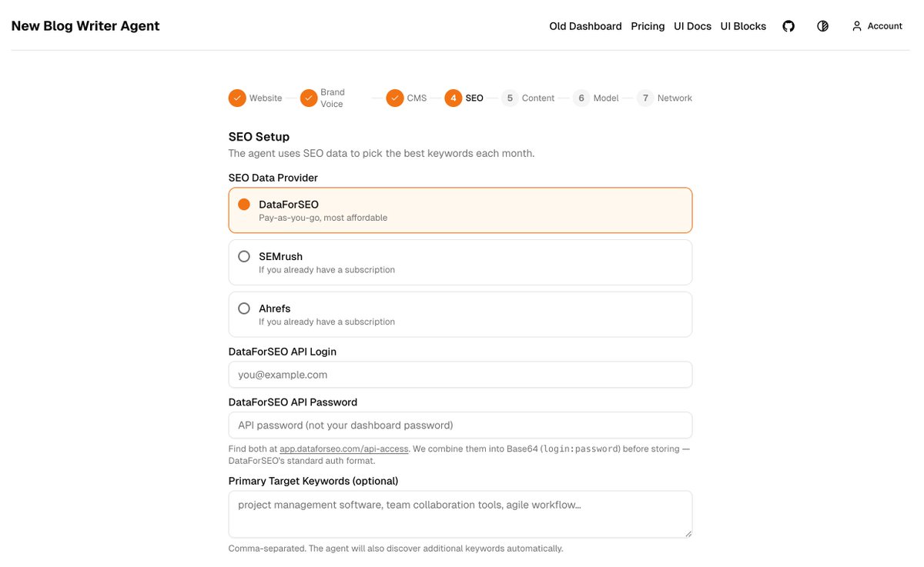Click the New Blog Writer Agent title
This screenshot has height=567, width=924.
tap(85, 26)
